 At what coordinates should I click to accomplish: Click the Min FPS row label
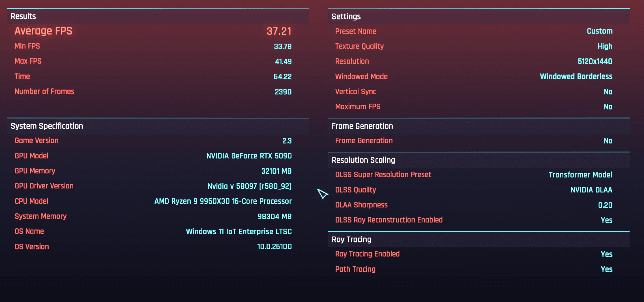pyautogui.click(x=27, y=46)
